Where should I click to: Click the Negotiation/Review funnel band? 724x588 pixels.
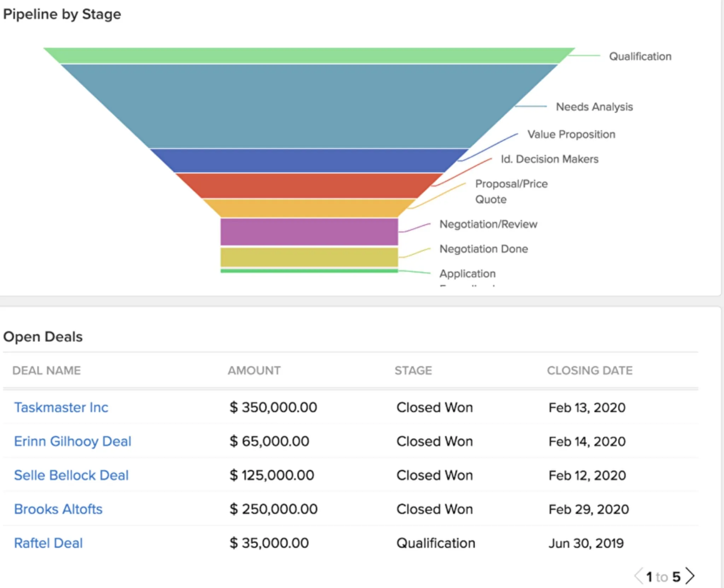308,231
